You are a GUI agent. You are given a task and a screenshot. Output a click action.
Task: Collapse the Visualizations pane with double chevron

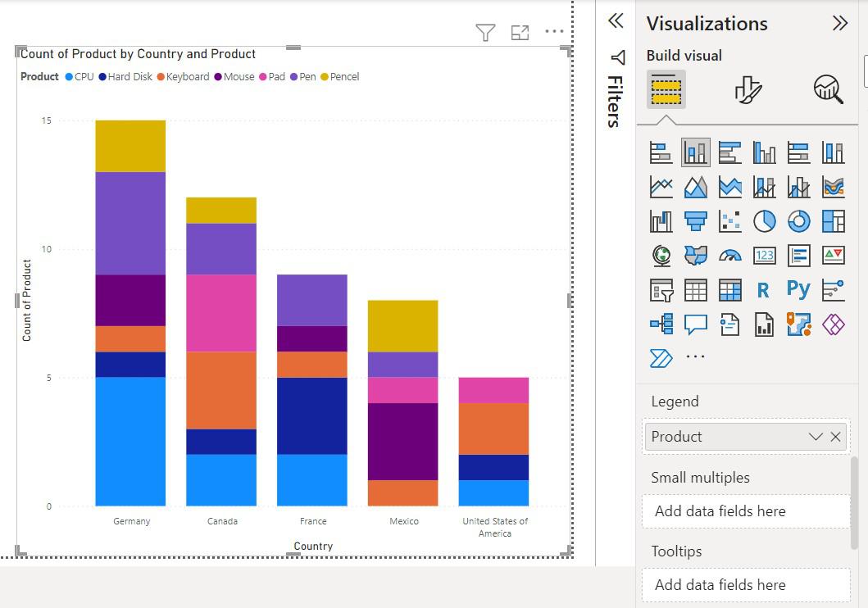tap(840, 23)
